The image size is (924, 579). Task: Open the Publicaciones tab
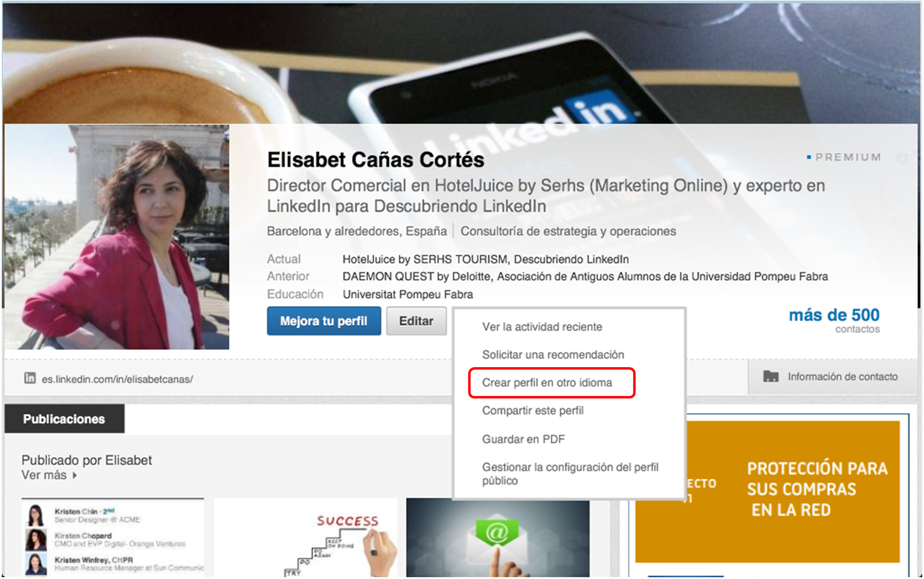pos(64,419)
